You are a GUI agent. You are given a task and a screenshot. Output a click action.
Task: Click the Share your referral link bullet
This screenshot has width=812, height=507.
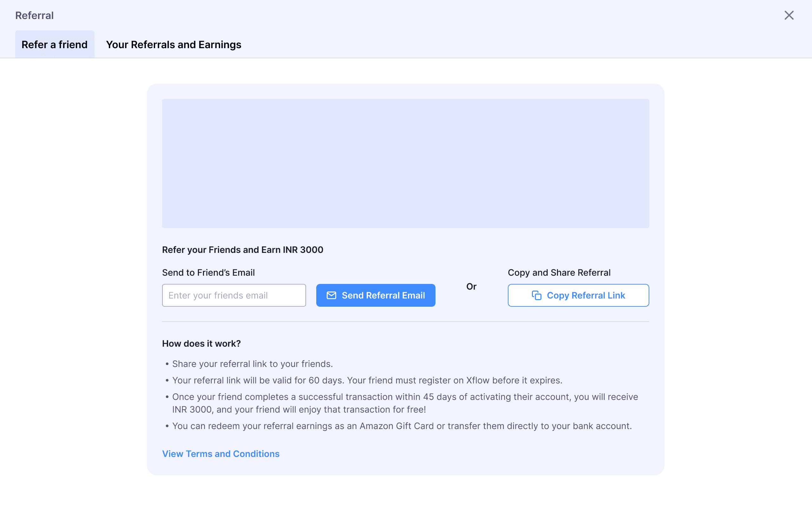tap(252, 364)
